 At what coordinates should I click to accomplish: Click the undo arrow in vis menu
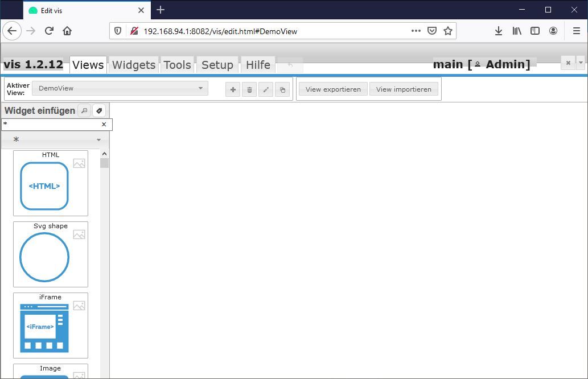290,65
